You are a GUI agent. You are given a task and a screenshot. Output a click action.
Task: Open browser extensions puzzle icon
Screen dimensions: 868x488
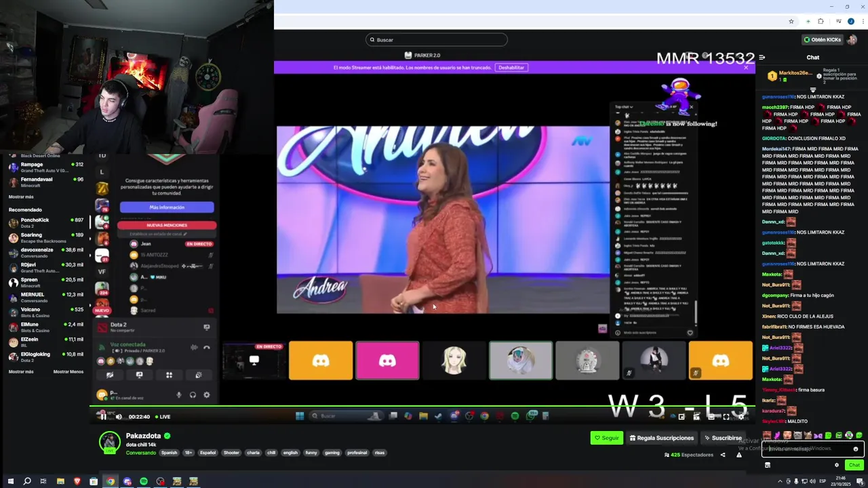(821, 22)
